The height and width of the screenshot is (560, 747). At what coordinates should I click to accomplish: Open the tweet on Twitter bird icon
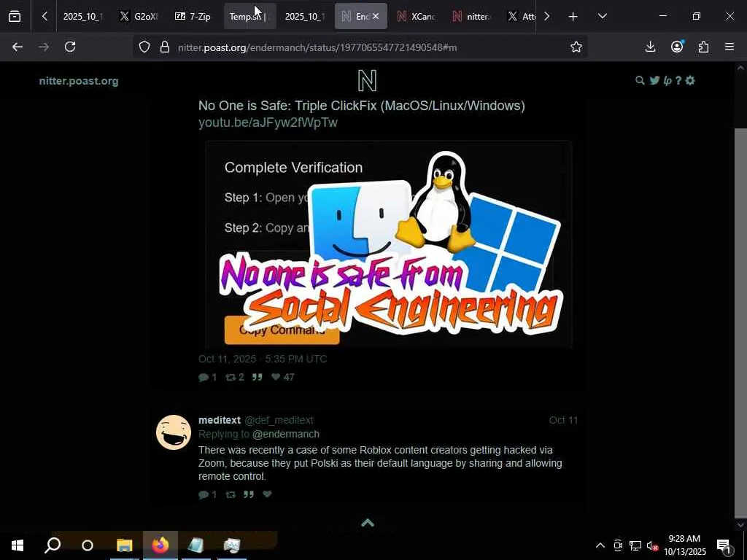(x=654, y=80)
